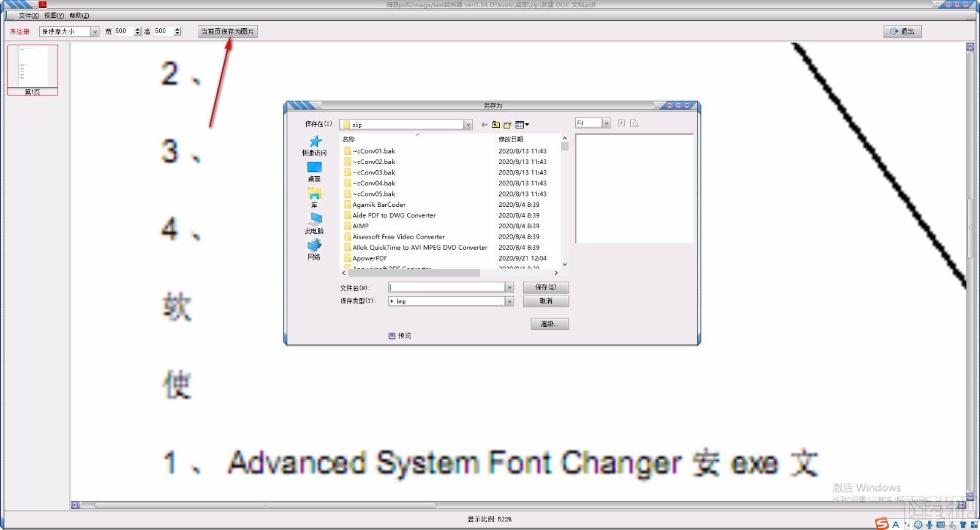Click the Sogou microphone voice input icon
Image resolution: width=980 pixels, height=530 pixels.
929,524
